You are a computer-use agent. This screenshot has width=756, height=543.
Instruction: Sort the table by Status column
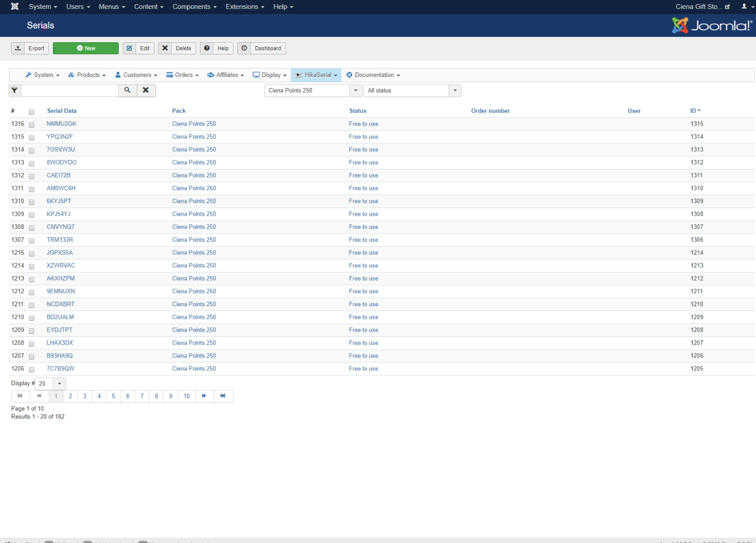click(x=358, y=111)
